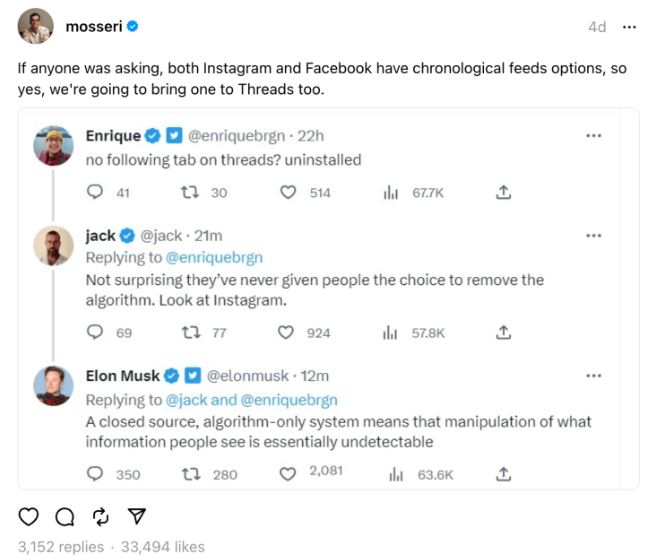The width and height of the screenshot is (649, 555).
Task: Open comment bubble on mosseri's post
Action: pos(65,516)
